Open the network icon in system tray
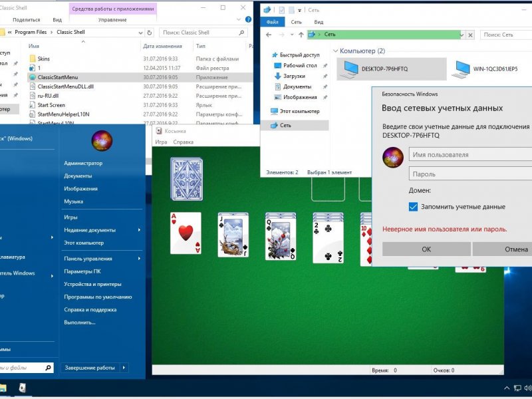Screen dimensions: 532x399 517,388
